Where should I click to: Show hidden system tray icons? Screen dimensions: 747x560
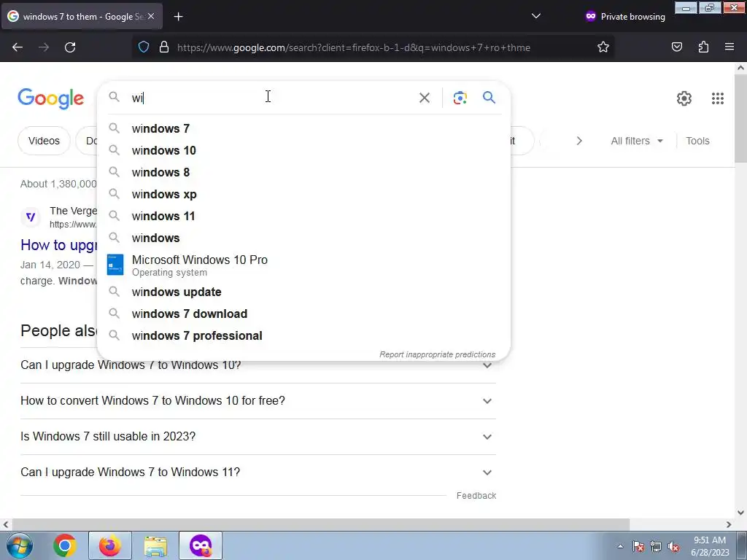click(x=620, y=546)
